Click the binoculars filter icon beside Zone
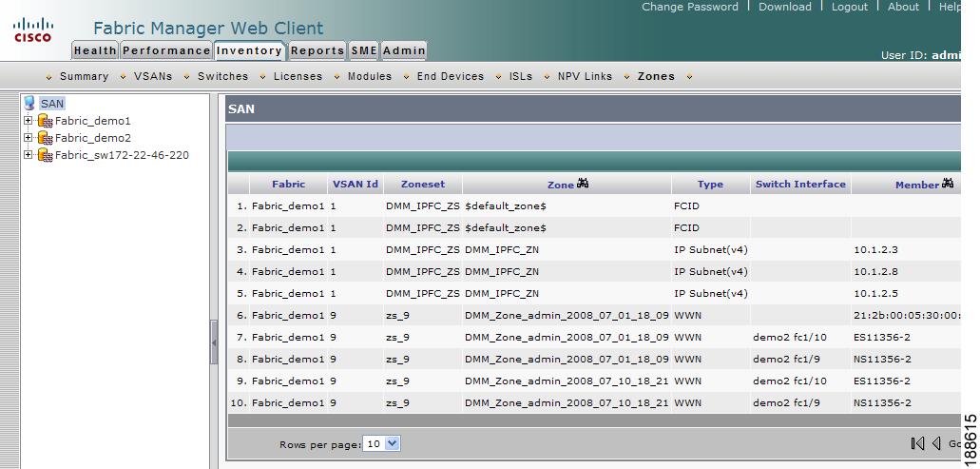Image resolution: width=980 pixels, height=469 pixels. pyautogui.click(x=583, y=184)
